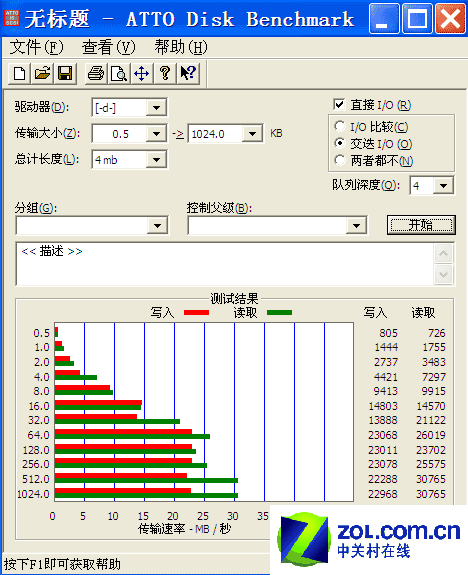468x575 pixels.
Task: Click the 测试结果 group heading
Action: click(234, 299)
